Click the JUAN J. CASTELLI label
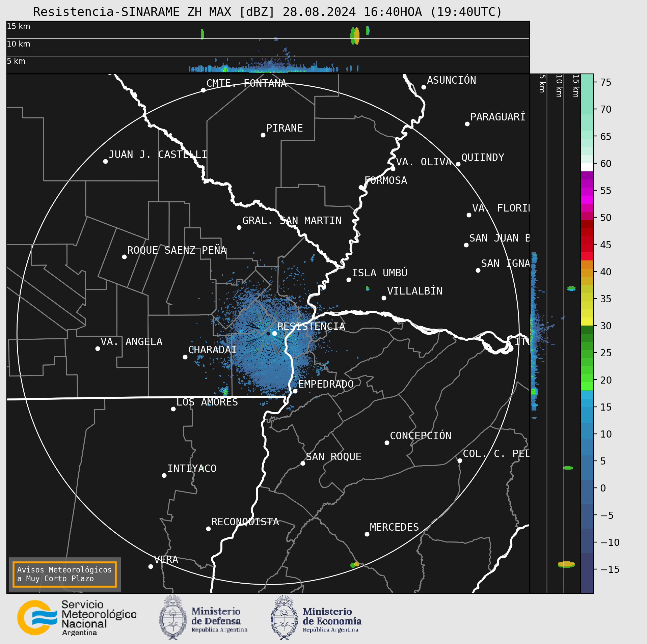The image size is (647, 644). [158, 155]
